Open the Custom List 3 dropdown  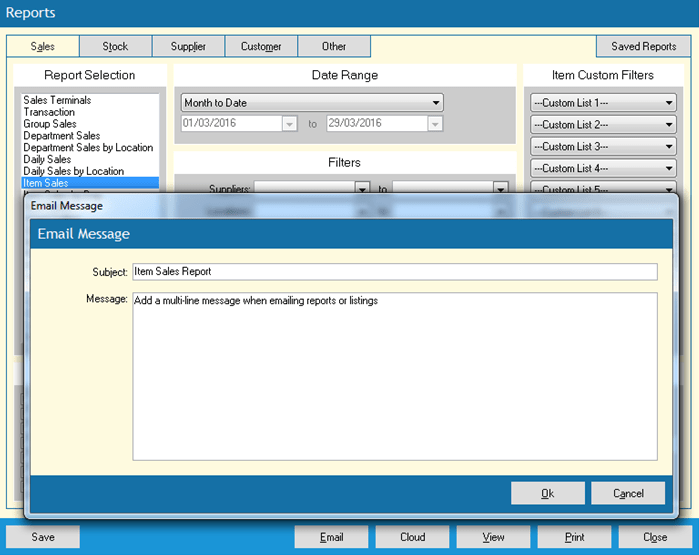tap(603, 147)
